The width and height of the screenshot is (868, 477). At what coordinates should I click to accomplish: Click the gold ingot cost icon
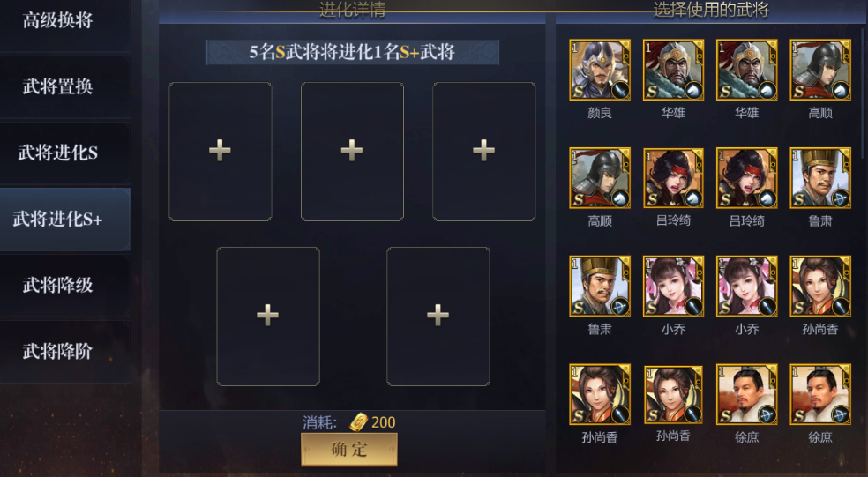coord(359,422)
